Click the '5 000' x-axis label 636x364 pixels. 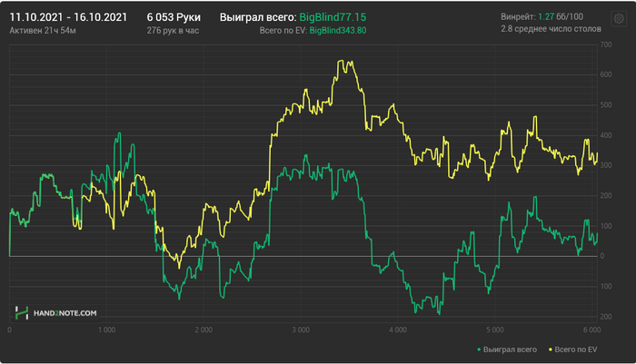click(x=495, y=330)
